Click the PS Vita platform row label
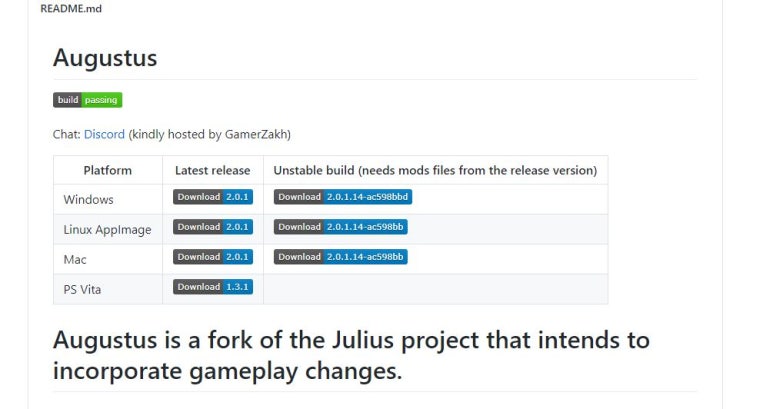 [x=83, y=290]
